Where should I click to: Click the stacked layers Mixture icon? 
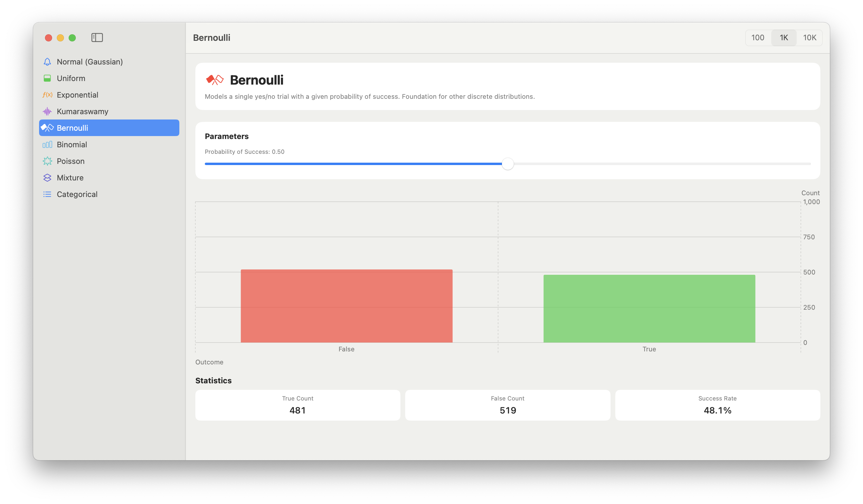(47, 177)
